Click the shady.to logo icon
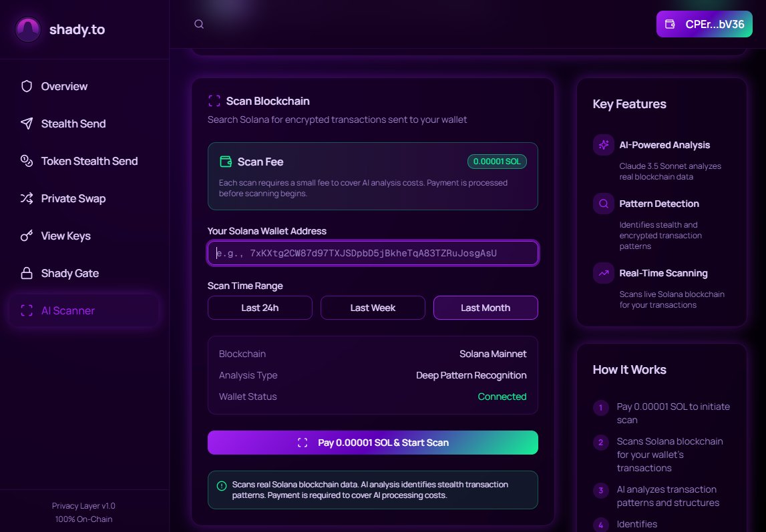 28,29
